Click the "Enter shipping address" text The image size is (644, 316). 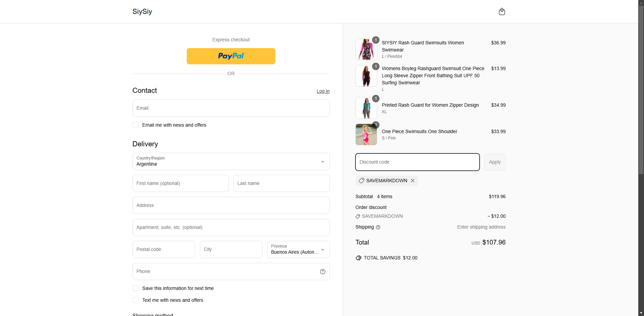[481, 227]
